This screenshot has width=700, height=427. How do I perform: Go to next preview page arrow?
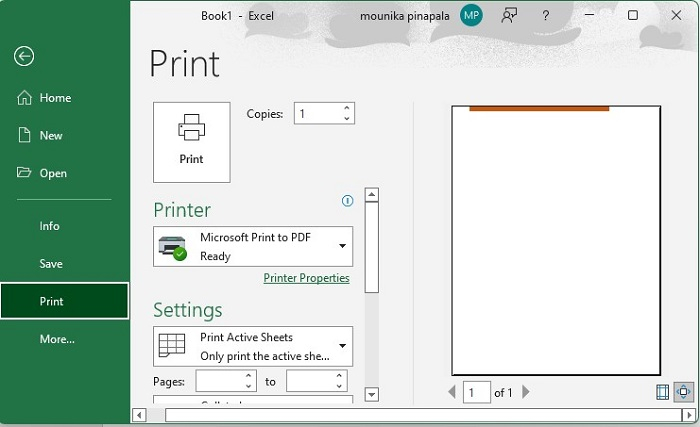(x=527, y=392)
